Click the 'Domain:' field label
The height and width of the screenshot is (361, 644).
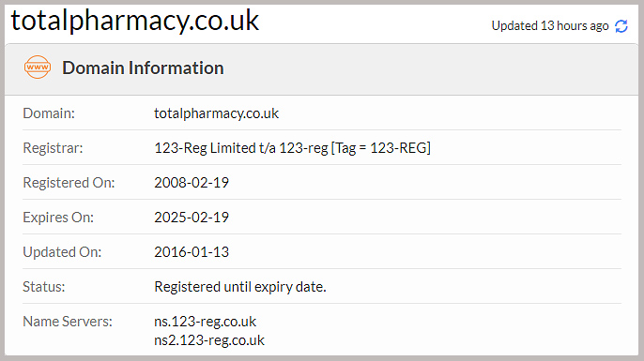coord(49,113)
